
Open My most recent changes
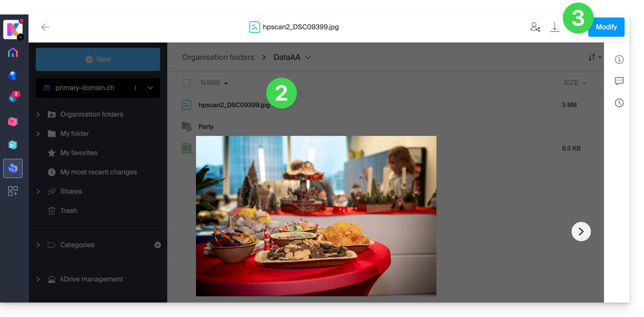(x=98, y=172)
